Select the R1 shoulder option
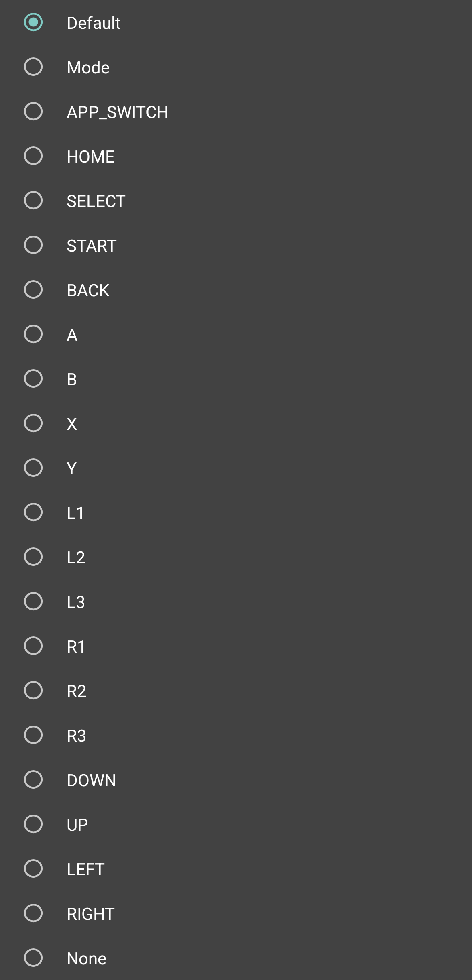472x980 pixels. (33, 646)
